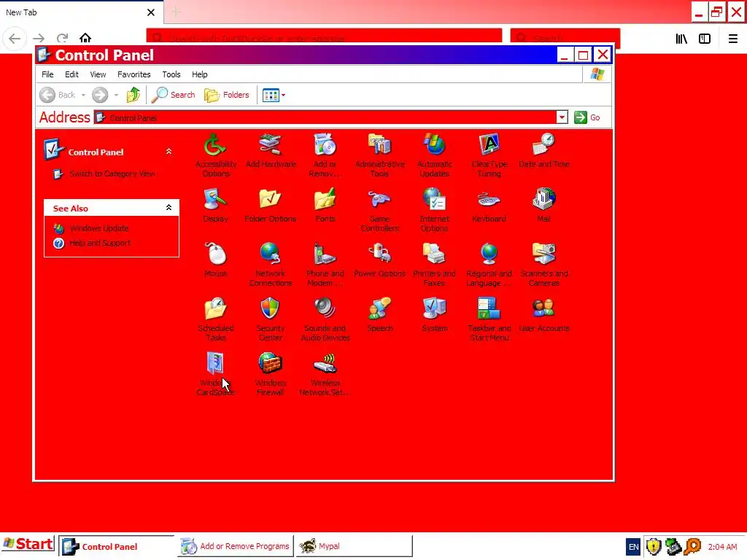The width and height of the screenshot is (747, 560).
Task: Click the Control Panel address field
Action: click(325, 117)
